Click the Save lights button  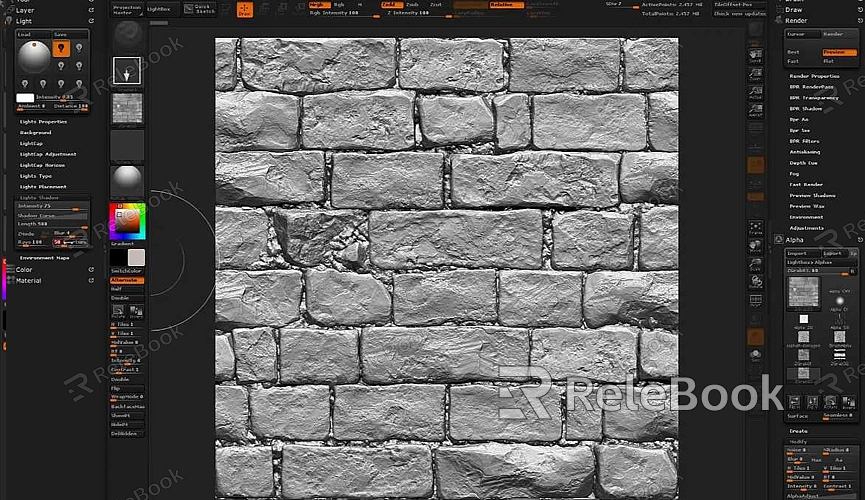(x=70, y=34)
